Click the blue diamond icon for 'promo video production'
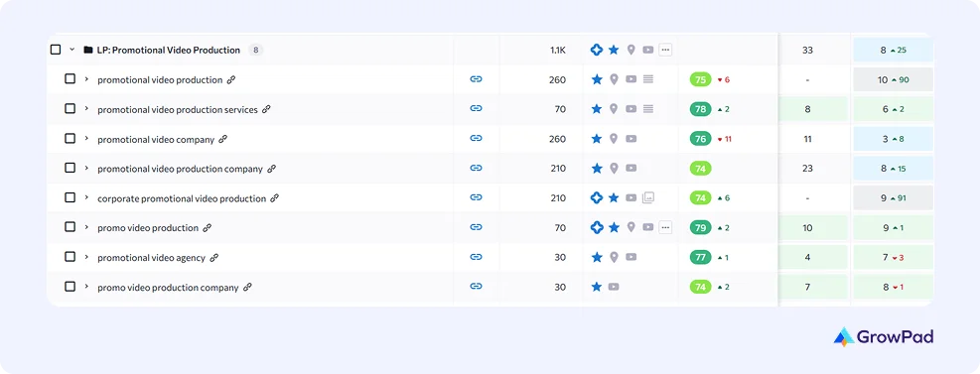 point(597,227)
